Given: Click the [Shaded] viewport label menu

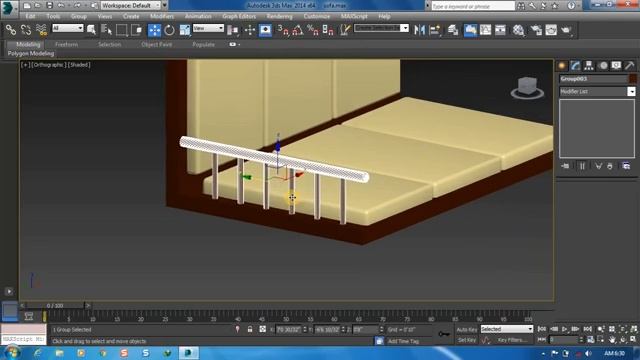Looking at the screenshot, I should tap(79, 64).
